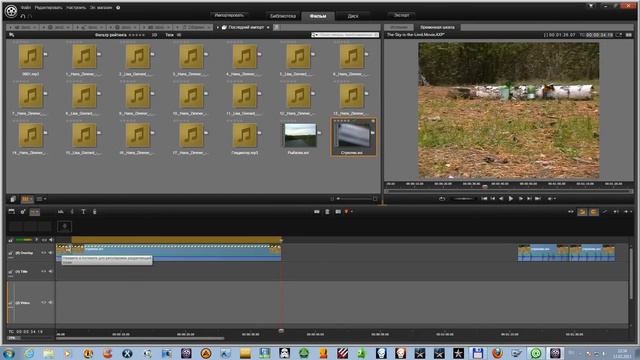Click the rating filter stars
This screenshot has width=640, height=360.
coord(137,35)
